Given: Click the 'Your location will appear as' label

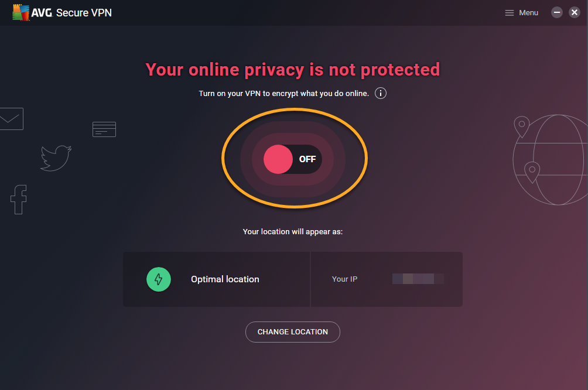Looking at the screenshot, I should click(292, 231).
